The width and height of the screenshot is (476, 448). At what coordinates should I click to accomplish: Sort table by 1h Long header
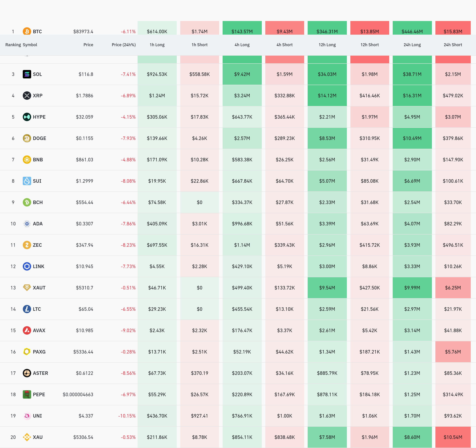(x=157, y=45)
